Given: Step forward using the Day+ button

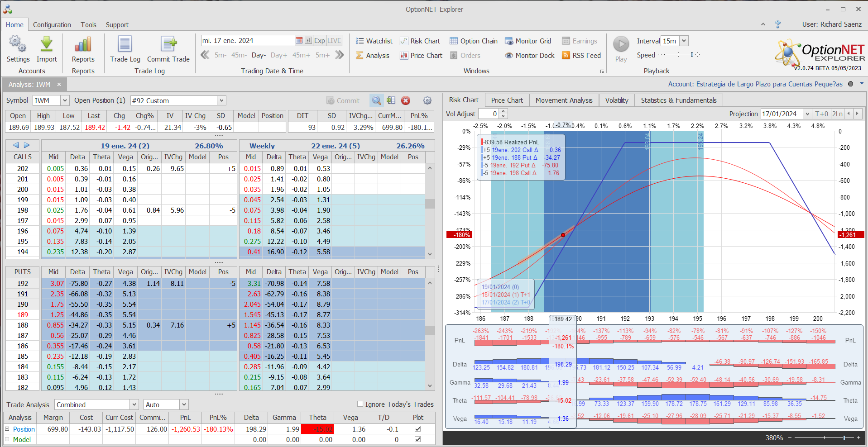Looking at the screenshot, I should [278, 55].
